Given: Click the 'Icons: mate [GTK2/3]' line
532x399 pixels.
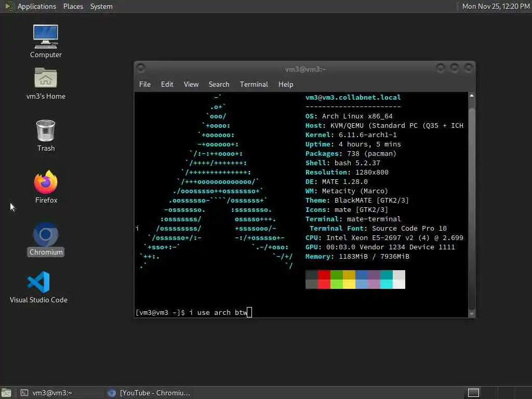Looking at the screenshot, I should click(347, 210).
